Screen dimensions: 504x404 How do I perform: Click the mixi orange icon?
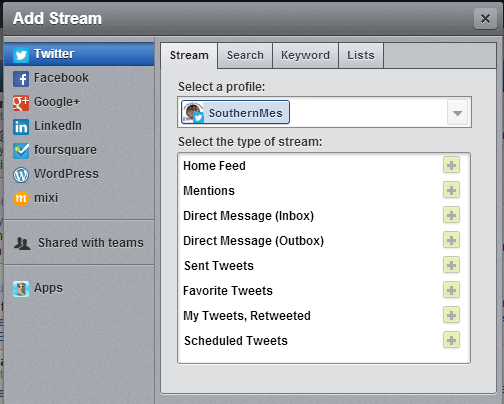pos(21,199)
